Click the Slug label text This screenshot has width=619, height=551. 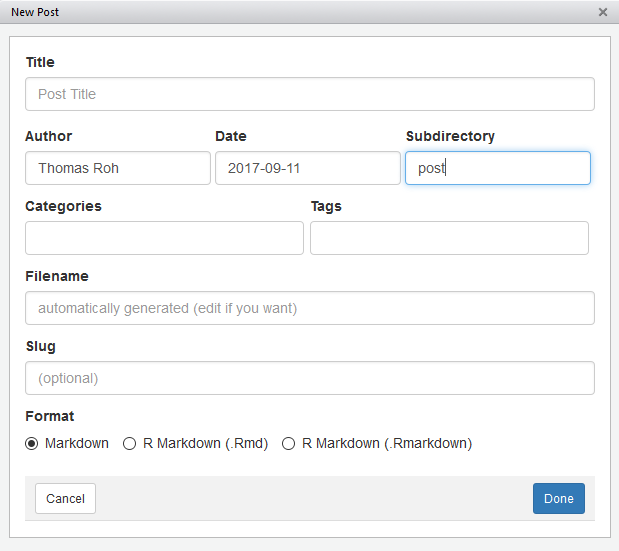coord(41,346)
